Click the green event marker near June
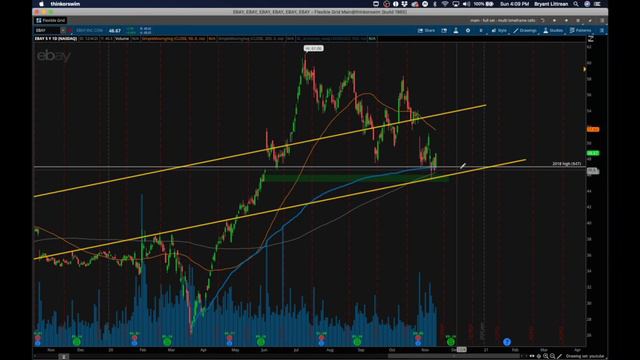Viewport: 640px width, 360px height. (261, 342)
